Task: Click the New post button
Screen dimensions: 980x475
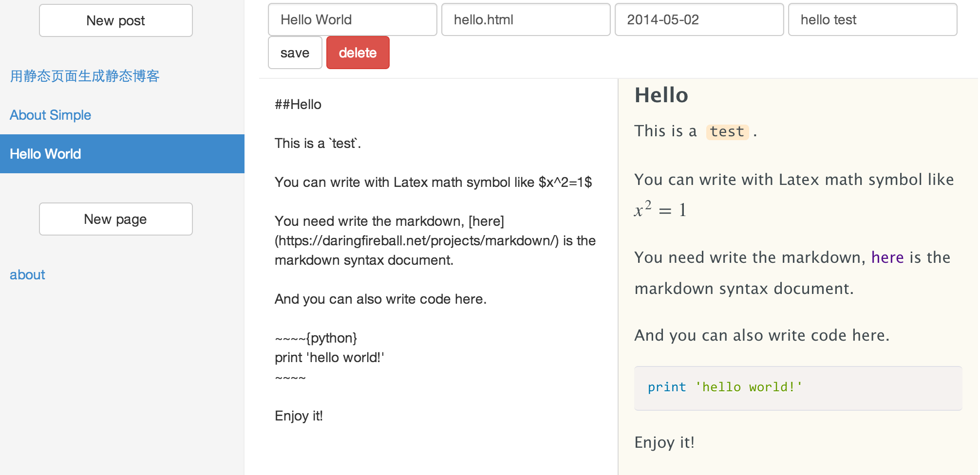Action: pos(116,20)
